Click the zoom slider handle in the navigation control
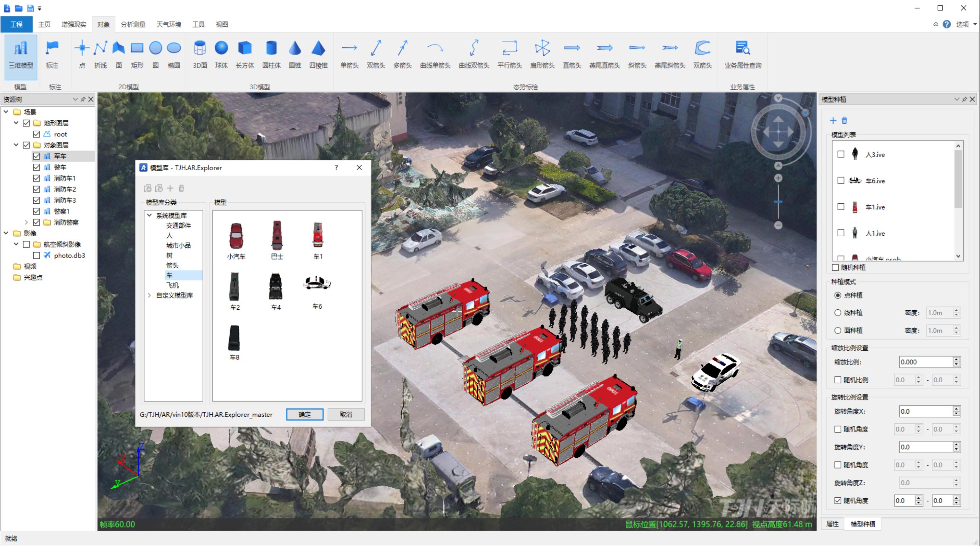The height and width of the screenshot is (546, 980). pos(778,202)
